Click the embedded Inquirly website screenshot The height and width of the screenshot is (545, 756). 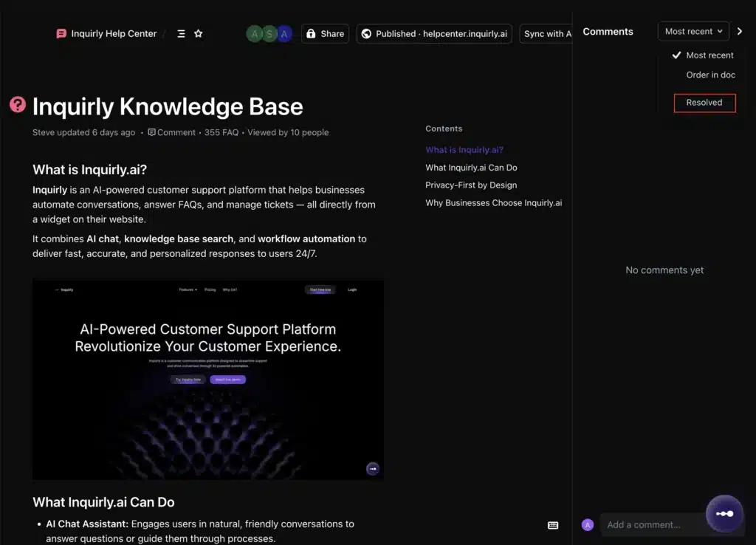point(207,380)
